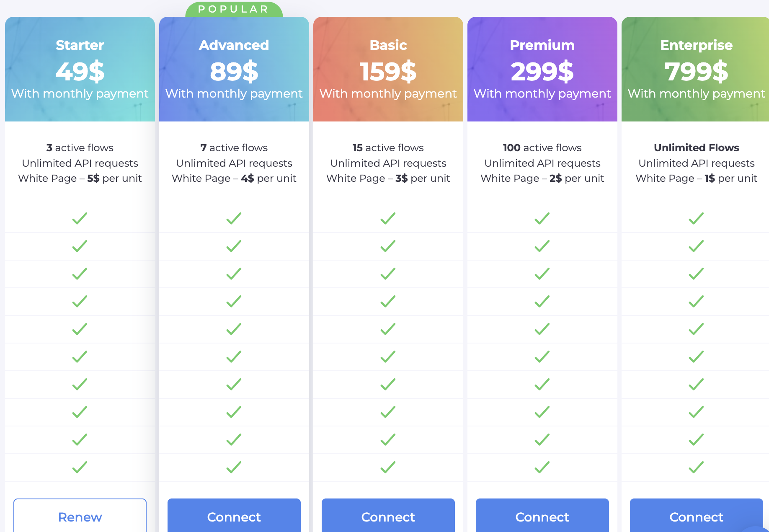Click the "Unlimited Flows" Enterprise feature

click(x=696, y=148)
